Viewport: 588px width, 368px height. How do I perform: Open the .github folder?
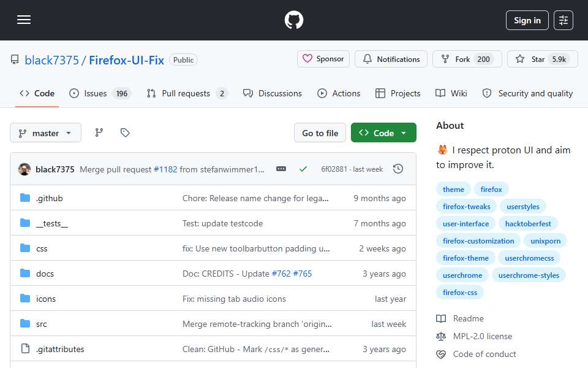point(49,198)
